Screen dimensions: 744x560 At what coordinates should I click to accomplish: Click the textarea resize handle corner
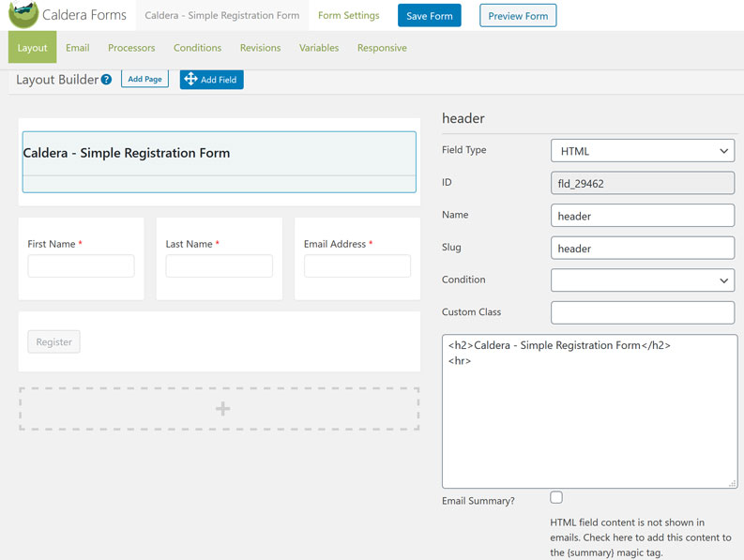[733, 484]
